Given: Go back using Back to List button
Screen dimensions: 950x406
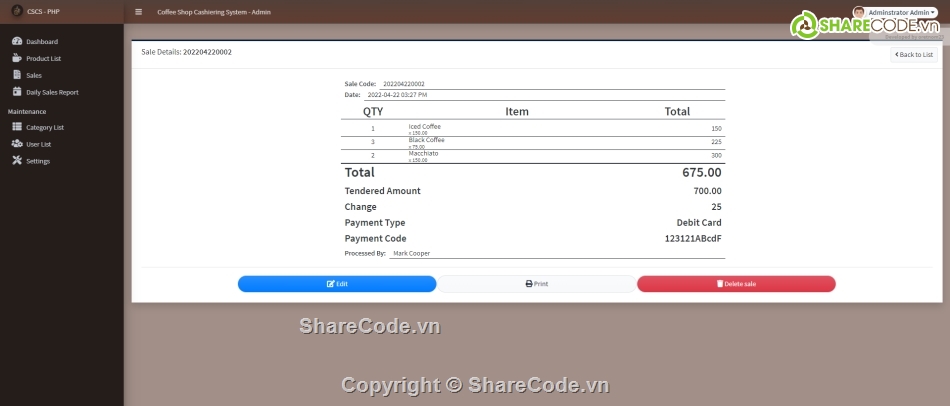Looking at the screenshot, I should 913,54.
